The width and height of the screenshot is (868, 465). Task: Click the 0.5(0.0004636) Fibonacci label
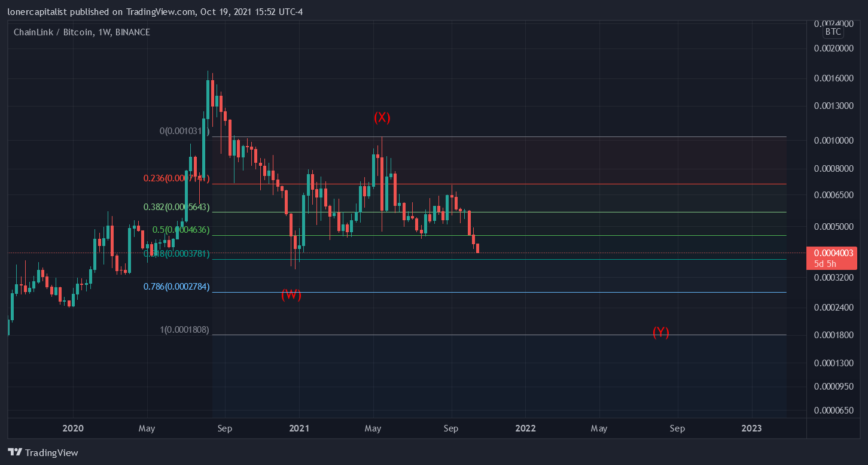coord(181,230)
